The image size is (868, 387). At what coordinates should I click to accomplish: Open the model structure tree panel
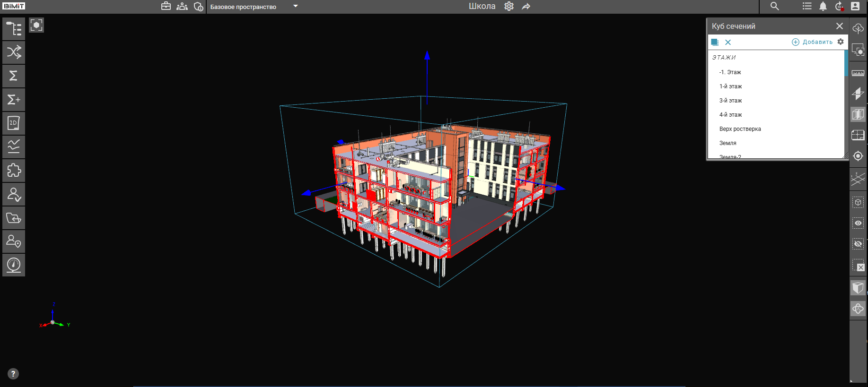click(x=14, y=29)
